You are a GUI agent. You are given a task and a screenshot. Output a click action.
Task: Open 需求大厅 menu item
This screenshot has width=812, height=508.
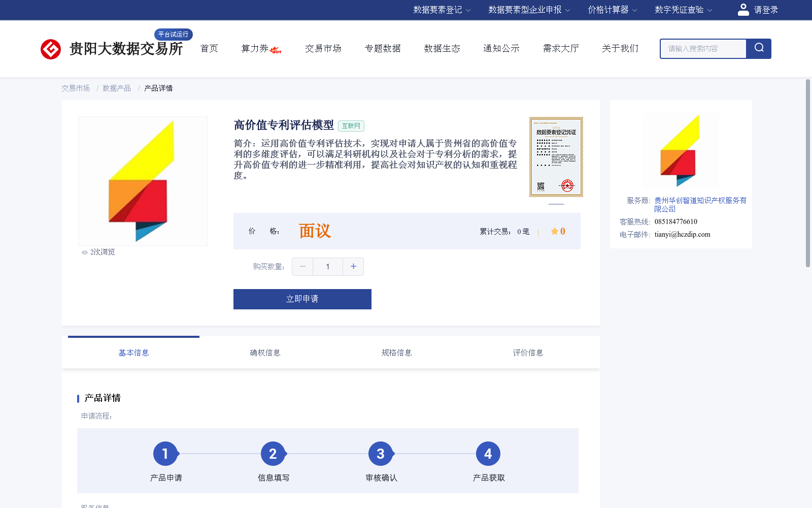pyautogui.click(x=561, y=48)
